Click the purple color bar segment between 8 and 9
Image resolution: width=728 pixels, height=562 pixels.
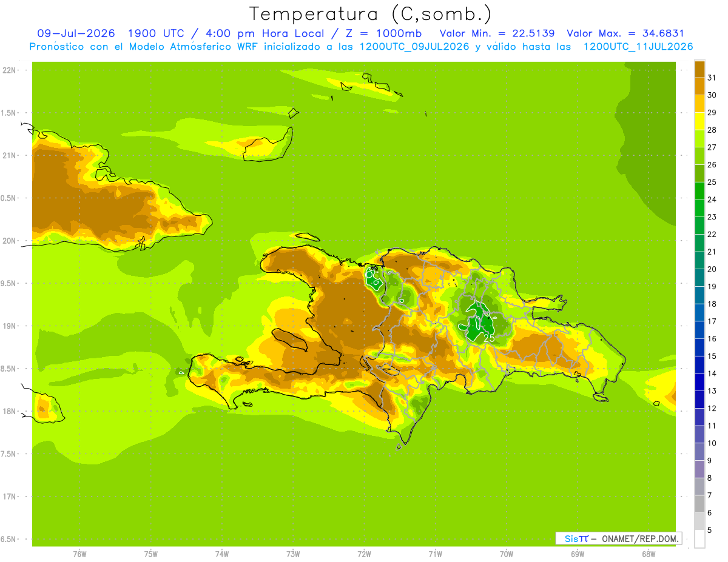tap(699, 469)
